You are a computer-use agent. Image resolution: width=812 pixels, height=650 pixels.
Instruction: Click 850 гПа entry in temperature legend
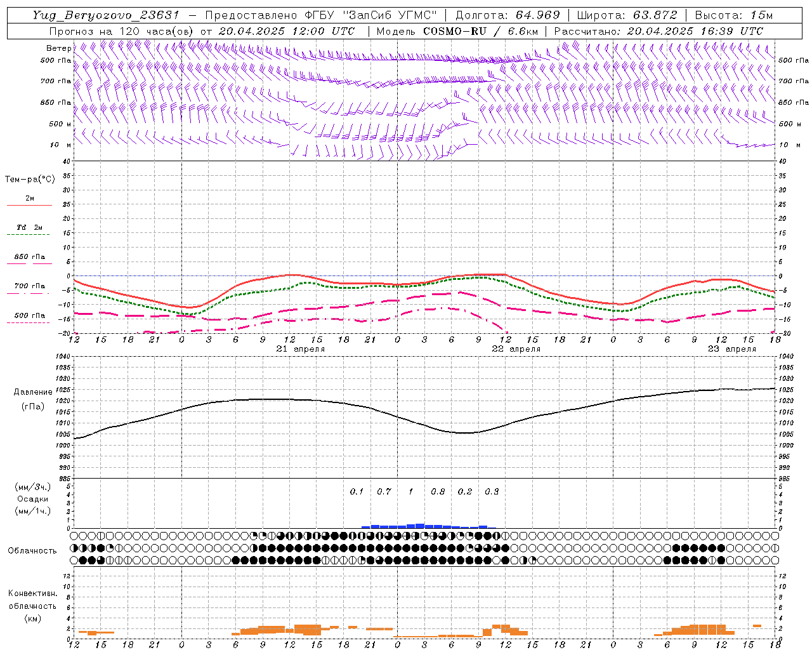pyautogui.click(x=30, y=257)
